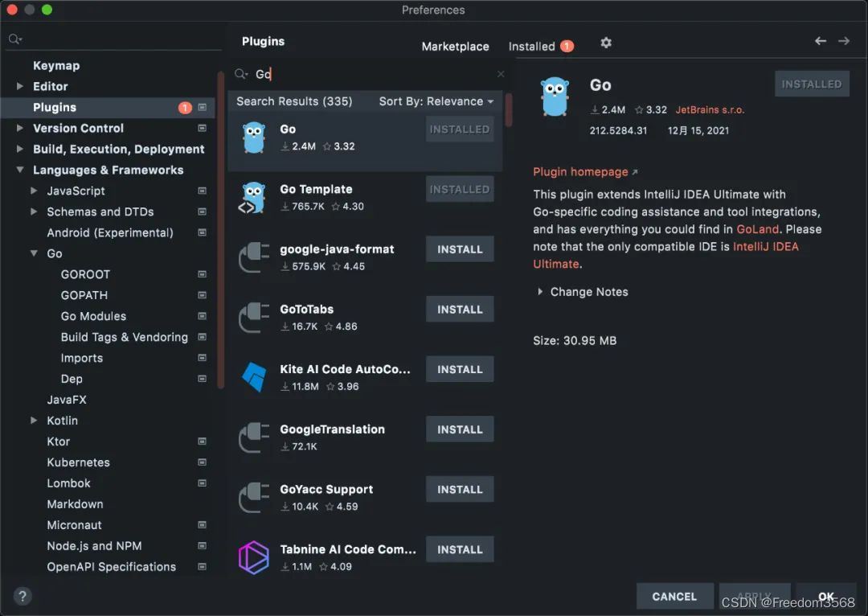Switch to the Marketplace tab

[x=455, y=47]
